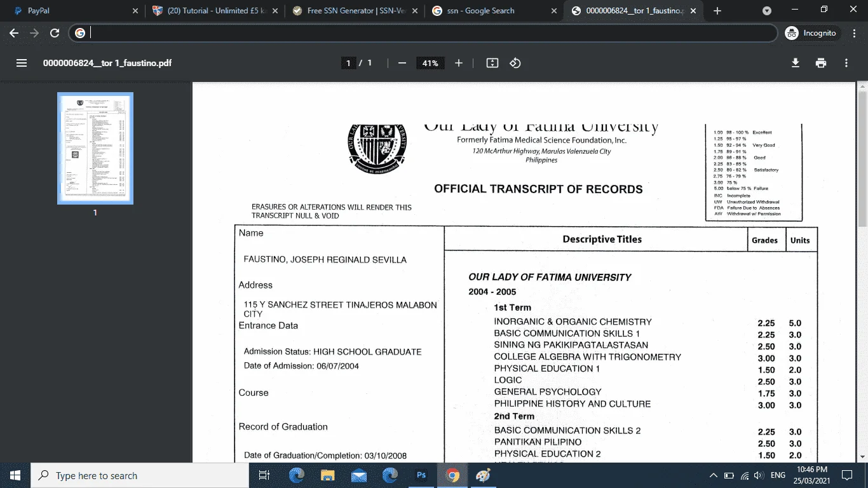Open Photoshop from taskbar
This screenshot has width=868, height=488.
pyautogui.click(x=421, y=475)
